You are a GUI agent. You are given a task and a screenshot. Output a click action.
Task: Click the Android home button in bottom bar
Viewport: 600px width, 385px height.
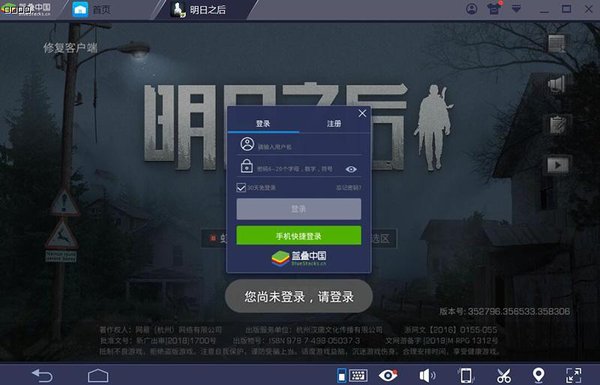[x=98, y=375]
